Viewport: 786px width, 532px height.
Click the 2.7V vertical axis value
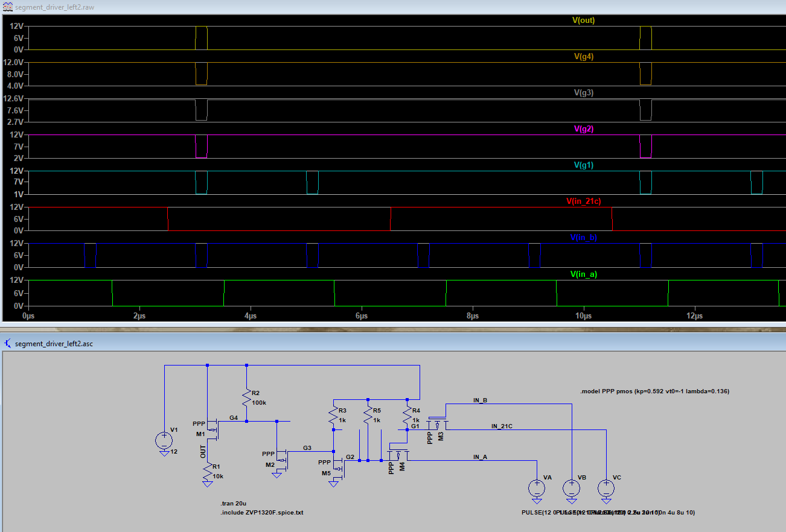(x=15, y=122)
